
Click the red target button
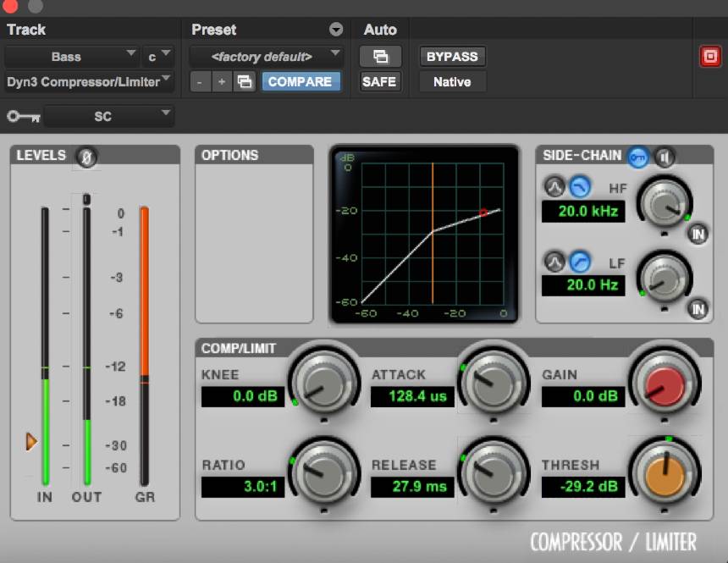[x=709, y=57]
